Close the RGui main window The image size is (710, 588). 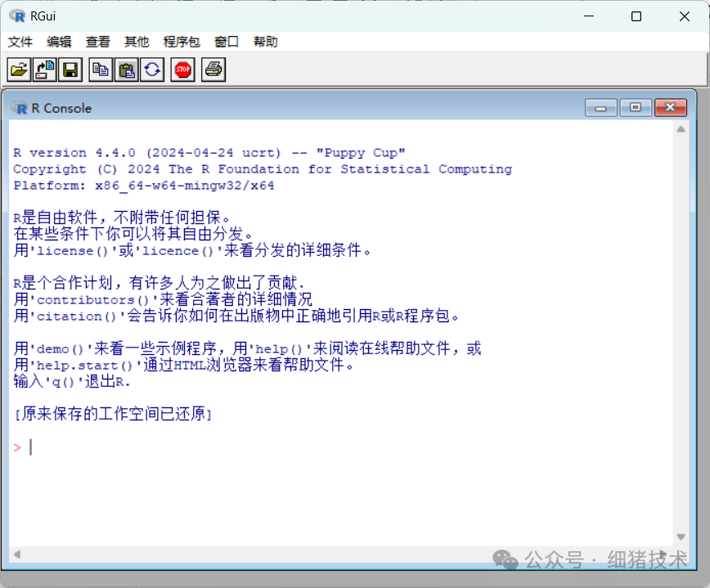pos(685,16)
